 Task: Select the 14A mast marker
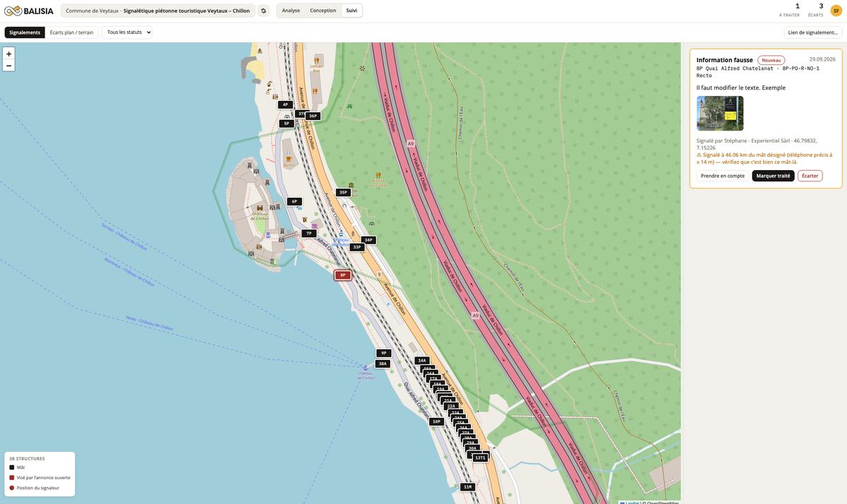tap(422, 360)
